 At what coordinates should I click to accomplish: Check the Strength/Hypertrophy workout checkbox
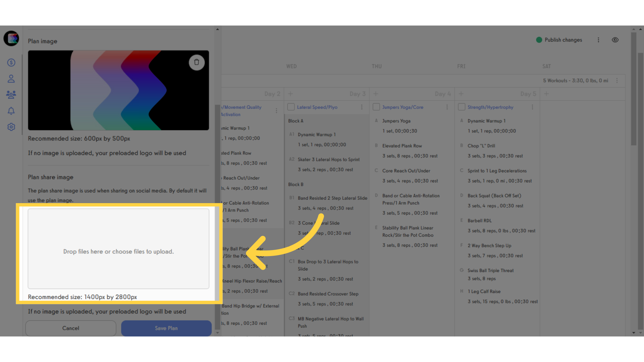tap(461, 107)
